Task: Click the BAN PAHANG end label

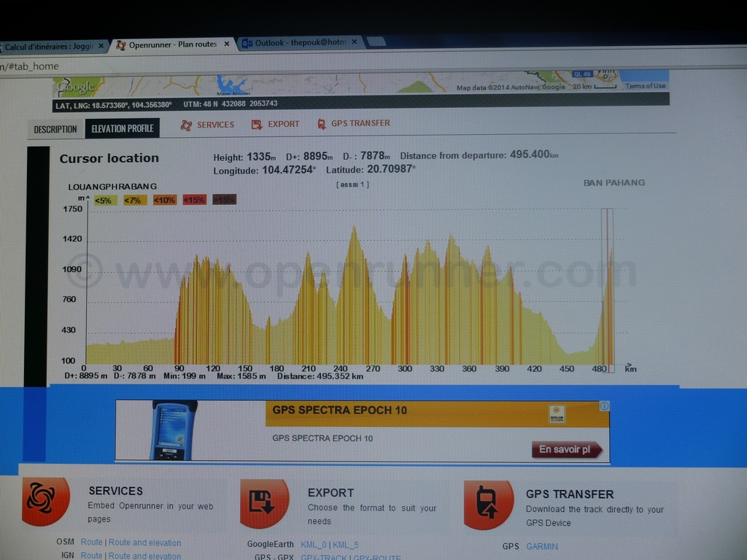Action: (614, 183)
